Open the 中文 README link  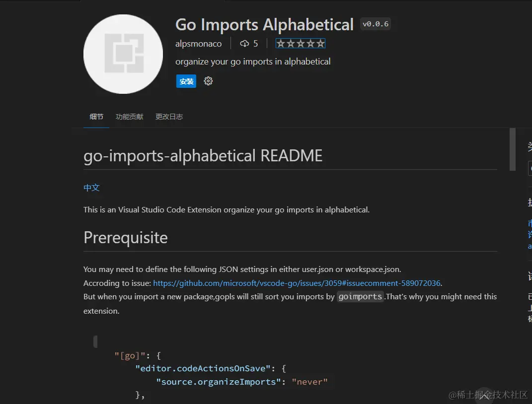coord(91,188)
